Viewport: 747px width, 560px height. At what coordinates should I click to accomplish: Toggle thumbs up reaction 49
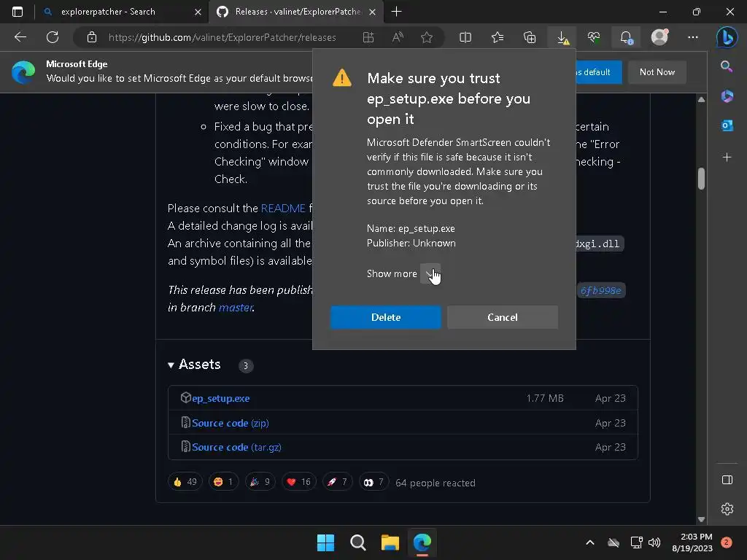[x=185, y=482]
